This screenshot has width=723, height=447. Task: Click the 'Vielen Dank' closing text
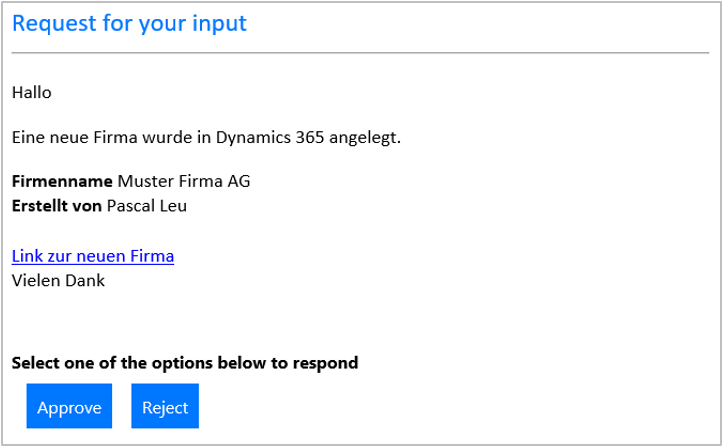pos(58,280)
